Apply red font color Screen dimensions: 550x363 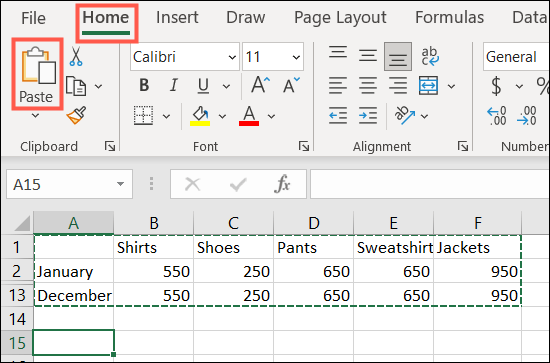click(x=249, y=116)
